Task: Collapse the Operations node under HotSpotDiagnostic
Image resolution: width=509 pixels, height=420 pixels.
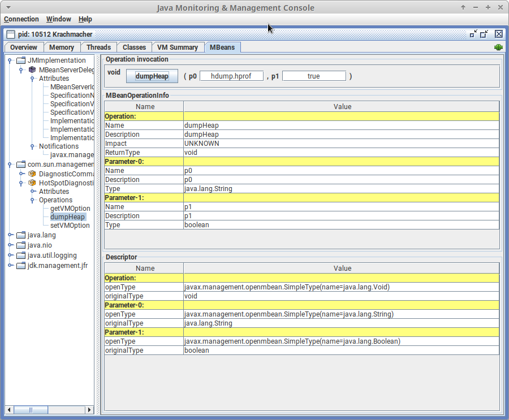Action: [32, 200]
